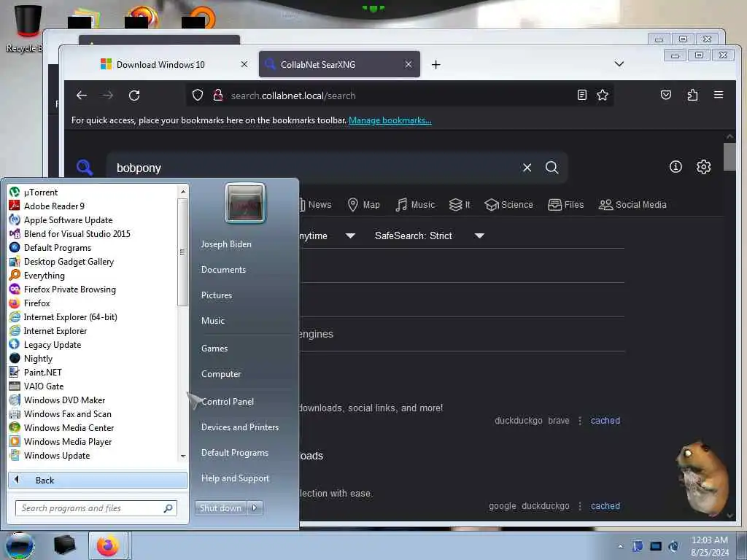Select the CollabNet SearXNG tab
Viewport: 747px width, 560px height.
pos(339,64)
